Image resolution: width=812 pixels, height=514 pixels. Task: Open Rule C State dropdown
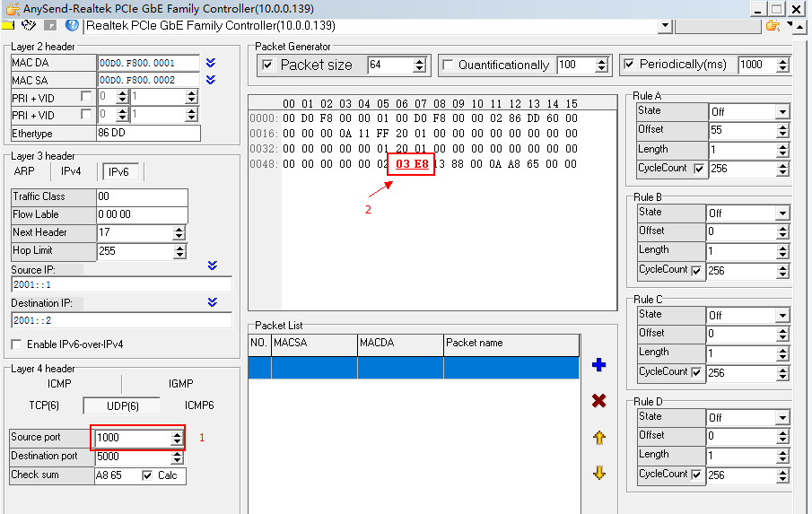[x=782, y=315]
